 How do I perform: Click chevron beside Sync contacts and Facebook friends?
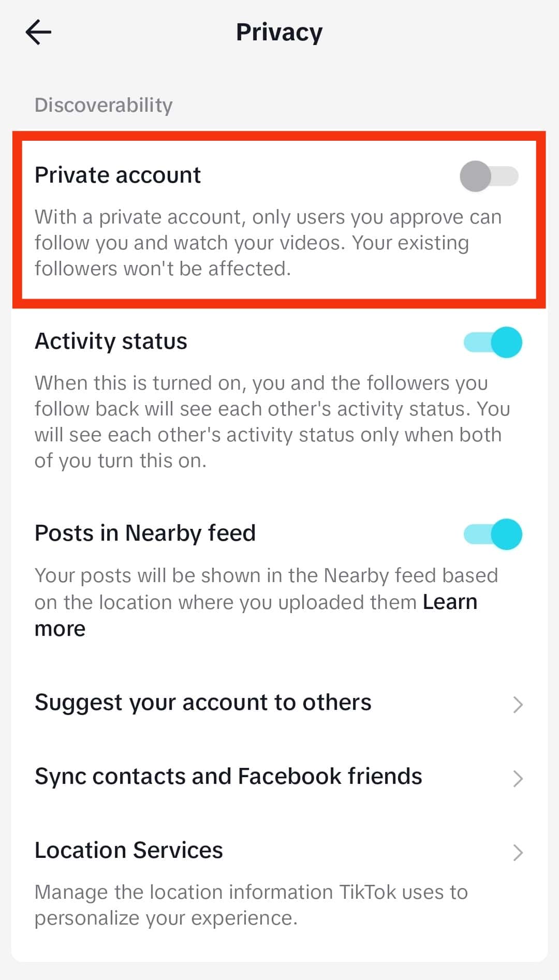(518, 778)
